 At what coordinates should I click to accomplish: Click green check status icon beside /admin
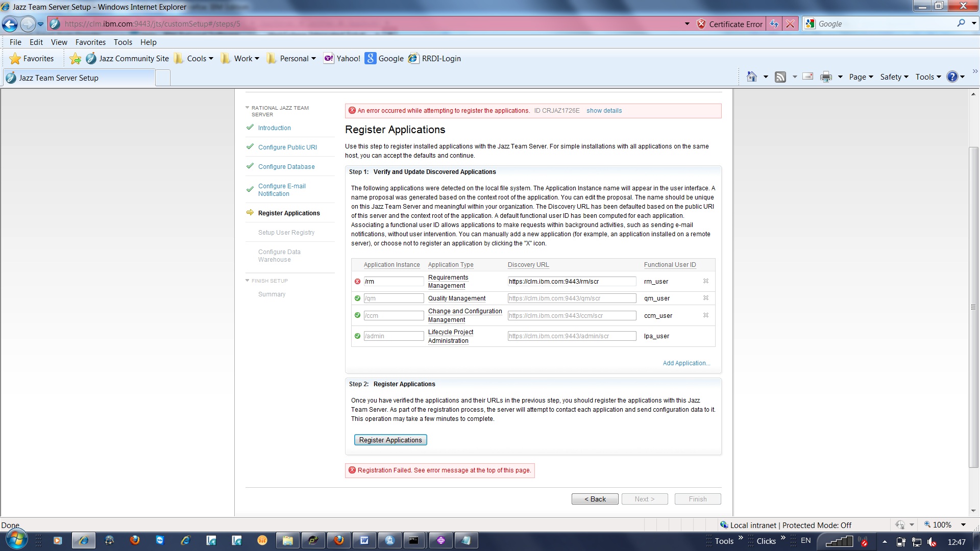tap(357, 336)
